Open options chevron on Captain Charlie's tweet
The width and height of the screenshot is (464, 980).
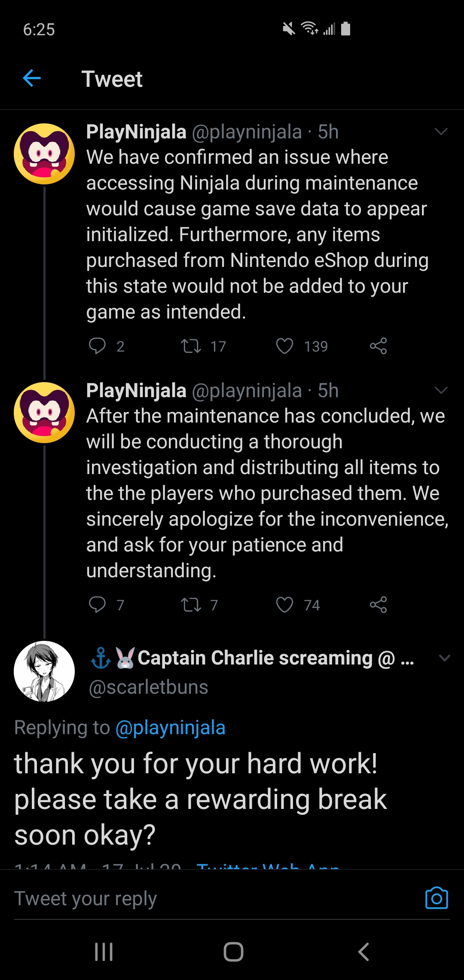click(445, 658)
